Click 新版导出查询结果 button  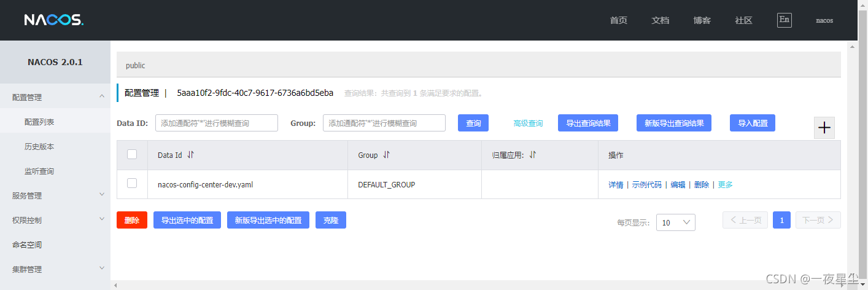674,123
